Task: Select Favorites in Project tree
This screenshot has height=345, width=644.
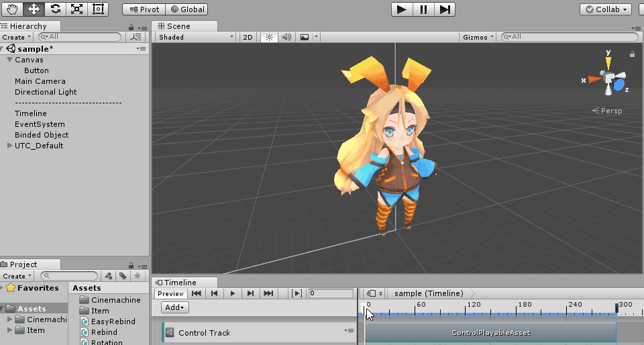Action: click(x=38, y=288)
